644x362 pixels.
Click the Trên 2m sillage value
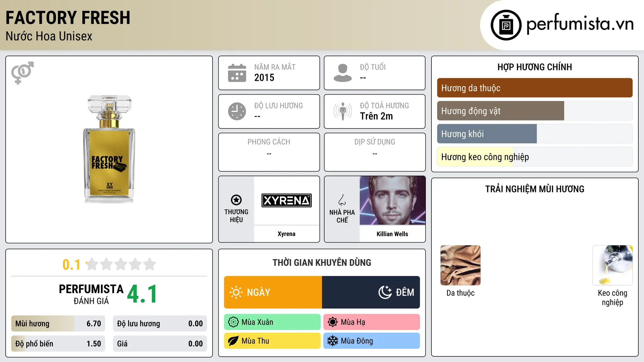(376, 116)
